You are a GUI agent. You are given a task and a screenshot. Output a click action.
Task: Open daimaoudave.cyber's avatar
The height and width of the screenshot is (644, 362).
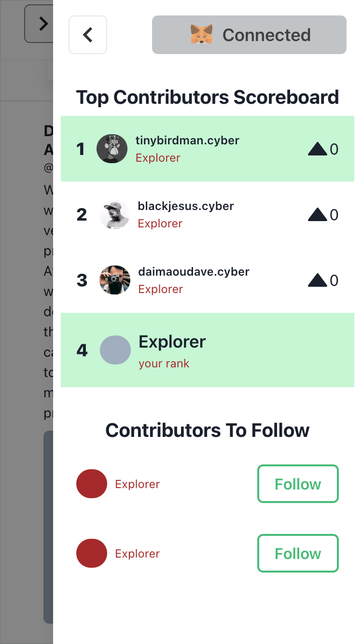coord(115,280)
